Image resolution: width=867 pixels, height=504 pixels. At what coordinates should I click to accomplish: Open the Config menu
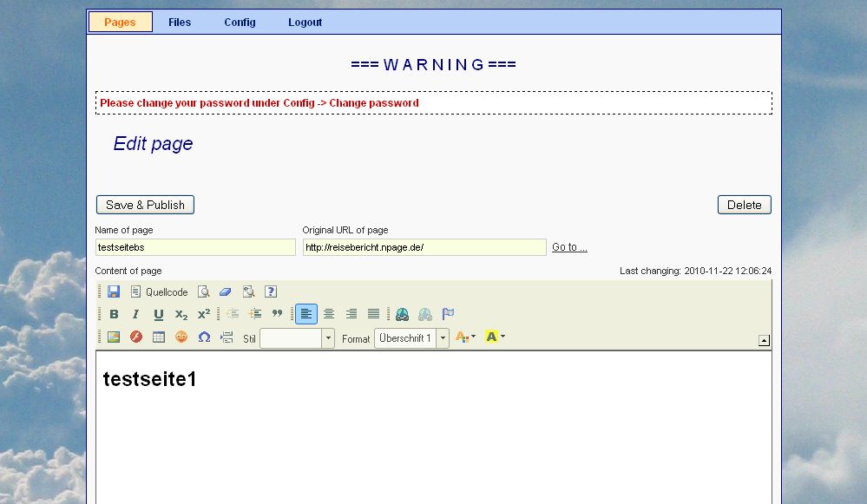[x=240, y=22]
